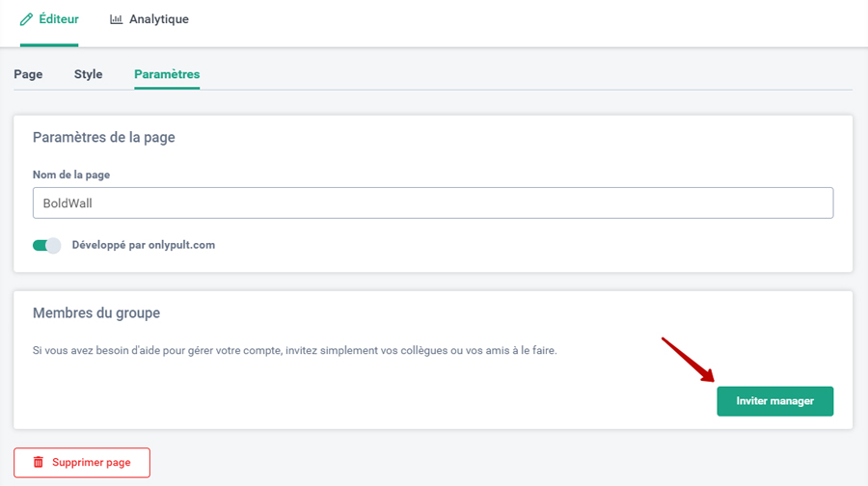
Task: Click the trash can icon on Supprimer page
Action: pyautogui.click(x=39, y=462)
